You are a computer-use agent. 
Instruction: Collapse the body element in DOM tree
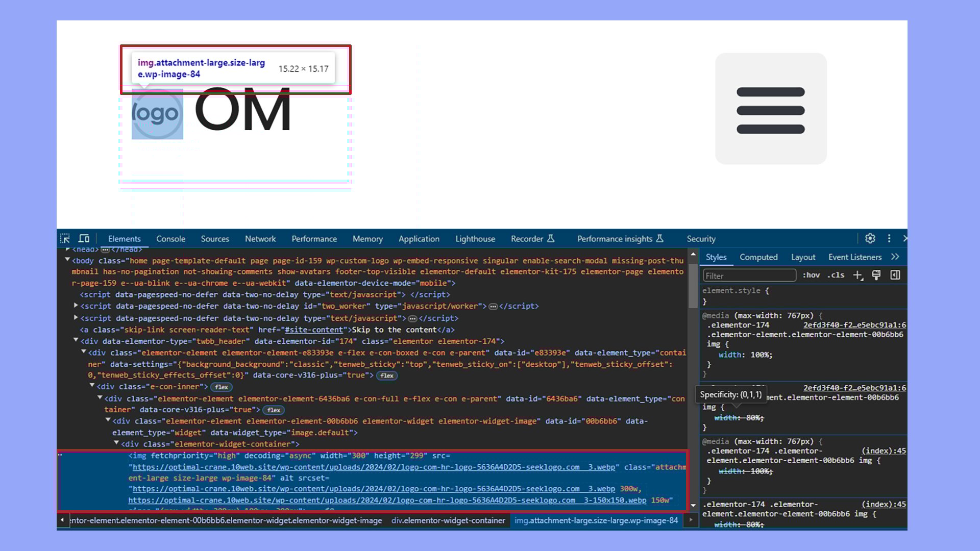click(x=67, y=260)
